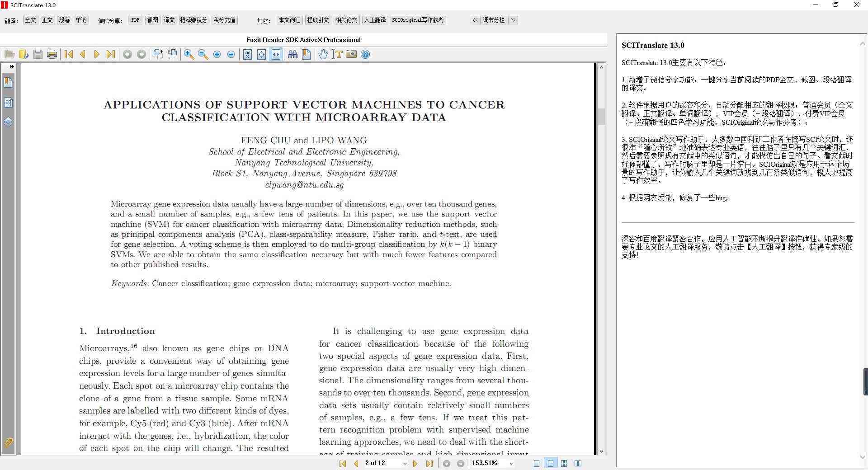Activate the Select Text tool
The image size is (868, 470).
tap(337, 54)
